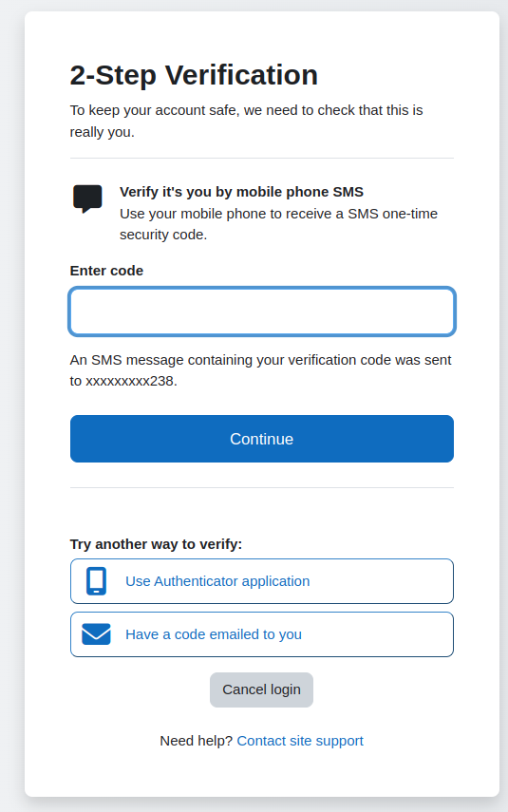Click the envelope email icon
This screenshot has width=508, height=812.
(x=96, y=634)
